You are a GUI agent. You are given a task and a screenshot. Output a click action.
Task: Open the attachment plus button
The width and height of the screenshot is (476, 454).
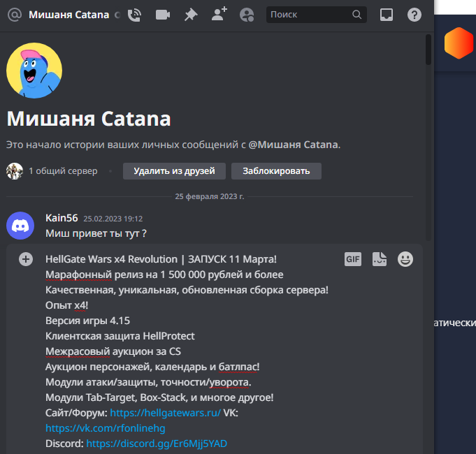coord(26,259)
